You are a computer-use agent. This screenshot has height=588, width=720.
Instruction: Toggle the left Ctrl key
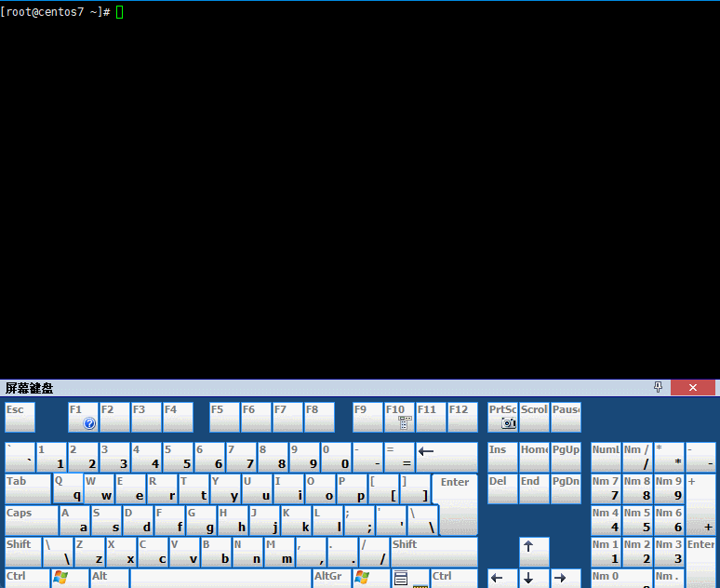point(27,579)
